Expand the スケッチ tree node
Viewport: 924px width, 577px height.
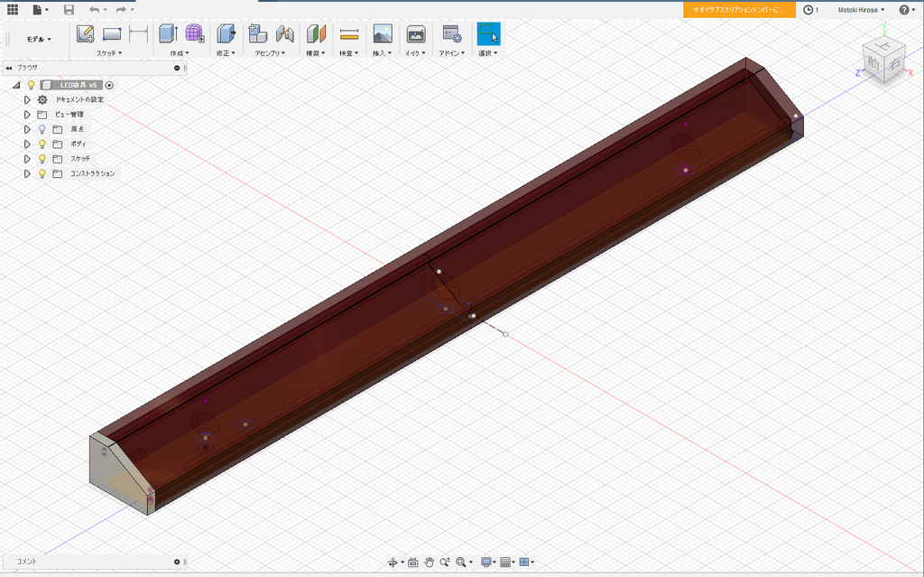point(27,159)
